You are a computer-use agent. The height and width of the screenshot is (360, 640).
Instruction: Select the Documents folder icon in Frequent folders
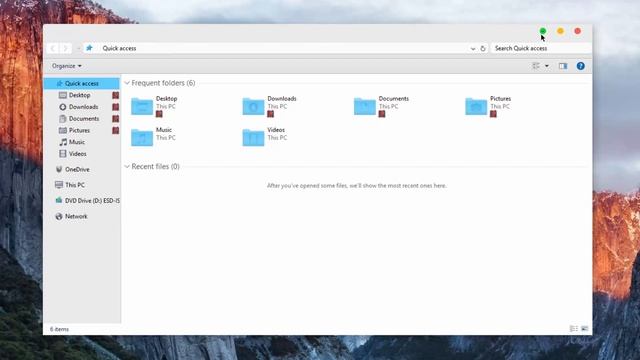tap(364, 106)
